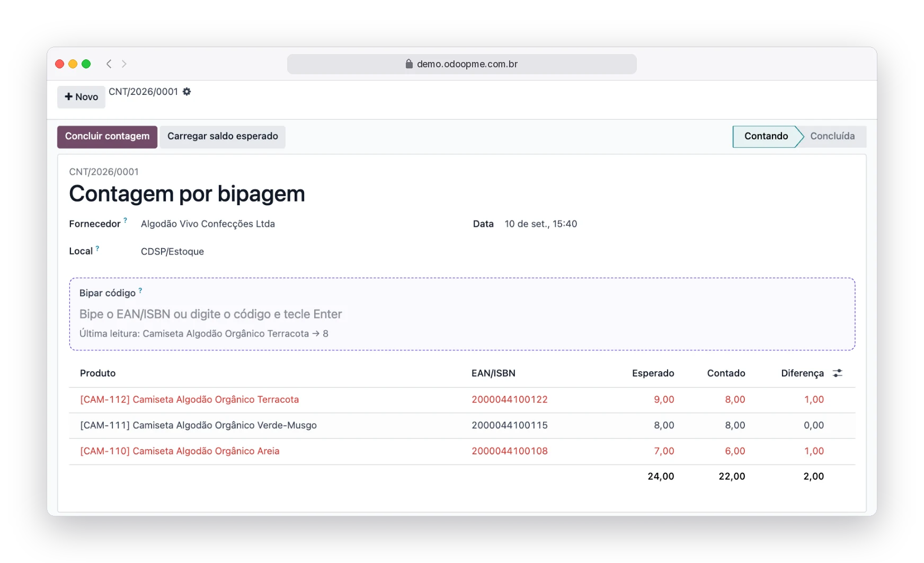Image resolution: width=924 pixels, height=563 pixels.
Task: Open the column settings adjust icon
Action: click(837, 373)
